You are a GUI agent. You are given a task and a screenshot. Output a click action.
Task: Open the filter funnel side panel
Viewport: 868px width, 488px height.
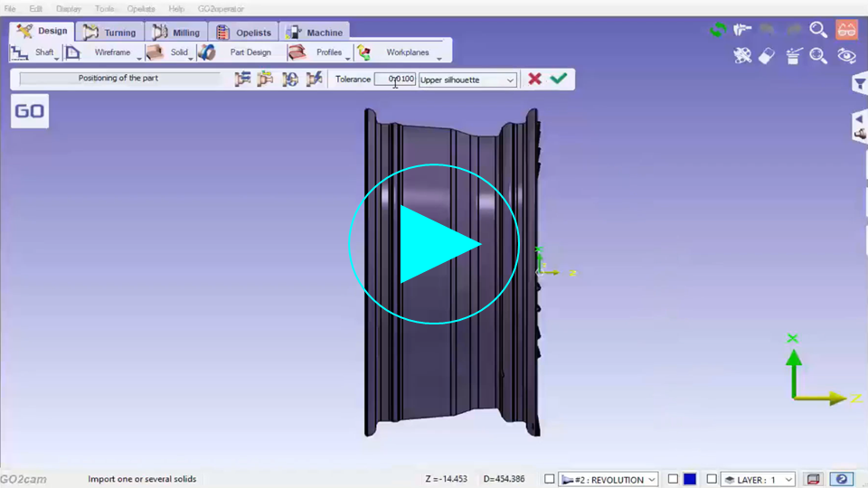859,84
